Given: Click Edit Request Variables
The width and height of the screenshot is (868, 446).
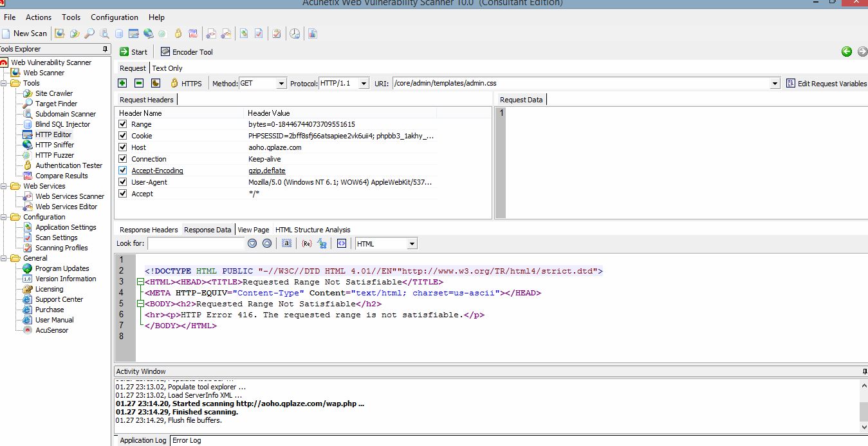Looking at the screenshot, I should point(827,84).
